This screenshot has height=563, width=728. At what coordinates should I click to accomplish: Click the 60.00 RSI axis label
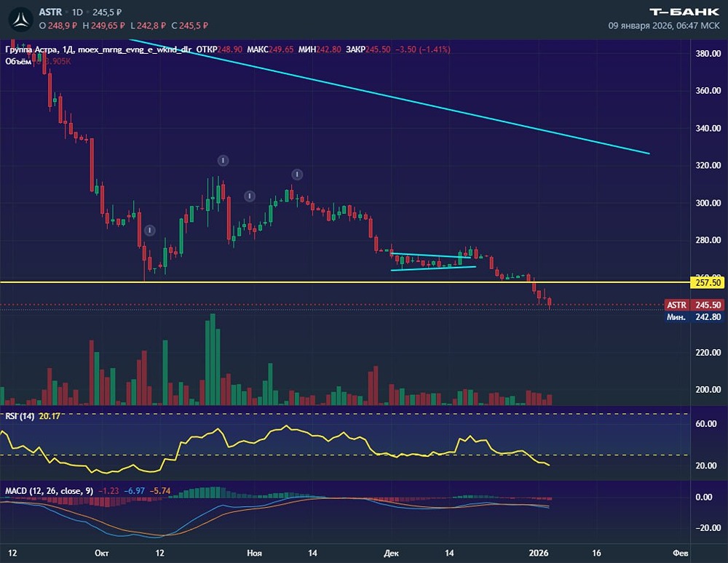706,423
